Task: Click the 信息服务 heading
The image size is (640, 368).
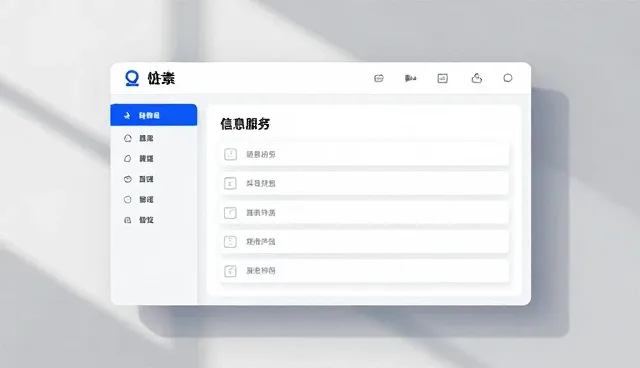Action: pos(245,124)
